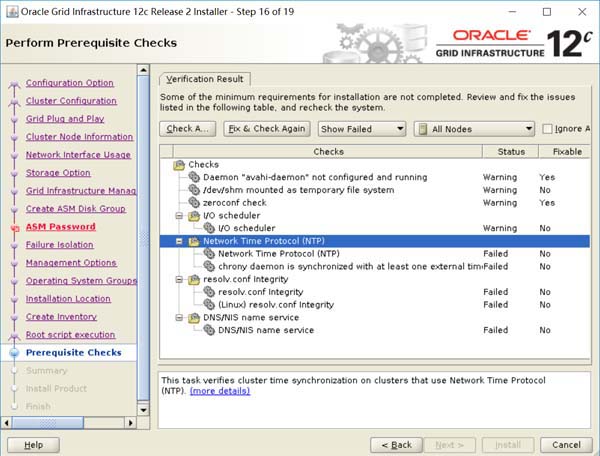Open the All Nodes dropdown
Screen dimensions: 600x456
(x=474, y=129)
